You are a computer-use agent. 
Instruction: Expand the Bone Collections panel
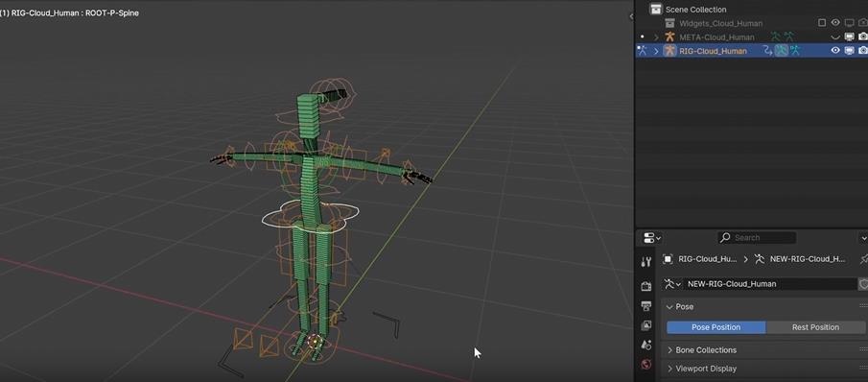coord(669,350)
